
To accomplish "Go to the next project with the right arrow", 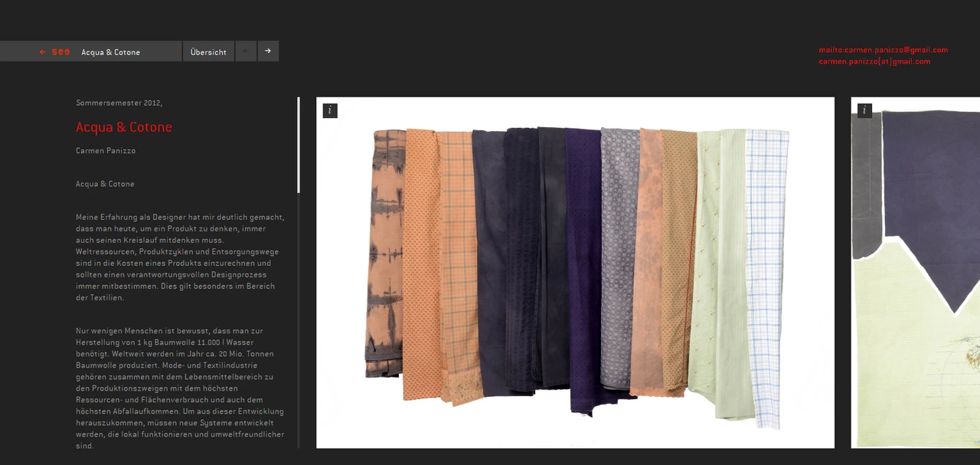I will pos(268,51).
